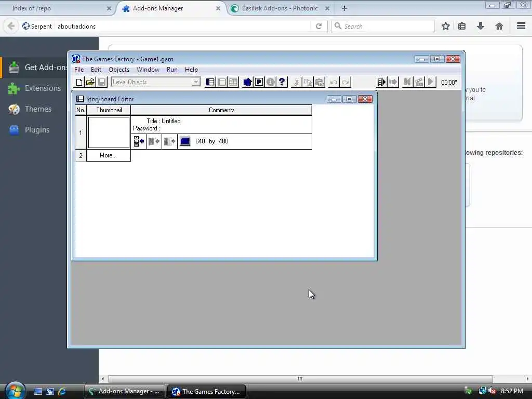Open the File menu in Games Factory
Screen dimensions: 532x399
tap(79, 70)
